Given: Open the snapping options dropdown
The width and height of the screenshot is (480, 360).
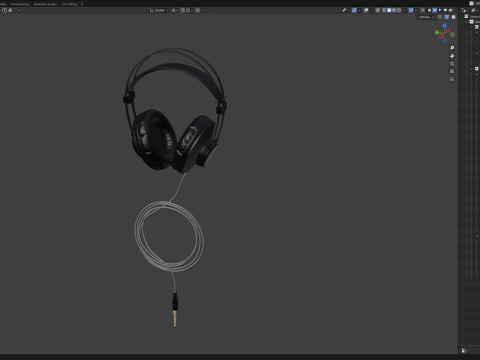Looking at the screenshot, I should pyautogui.click(x=190, y=10).
